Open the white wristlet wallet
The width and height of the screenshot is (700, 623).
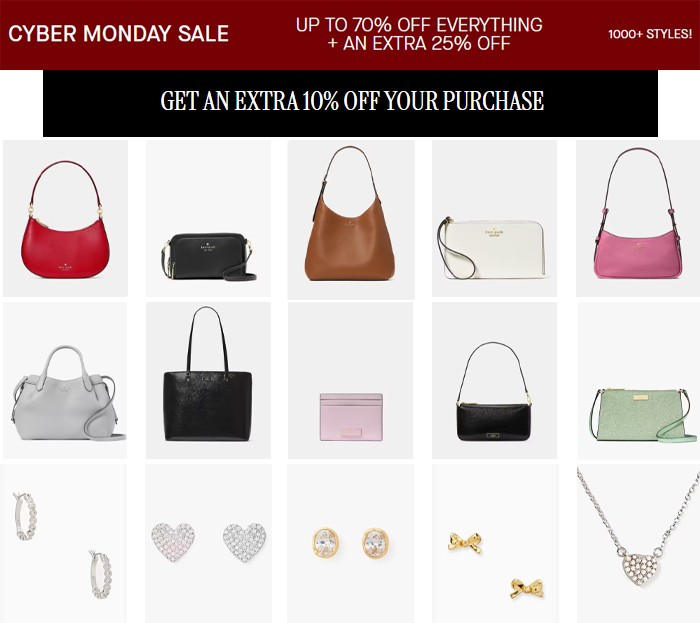click(x=494, y=218)
